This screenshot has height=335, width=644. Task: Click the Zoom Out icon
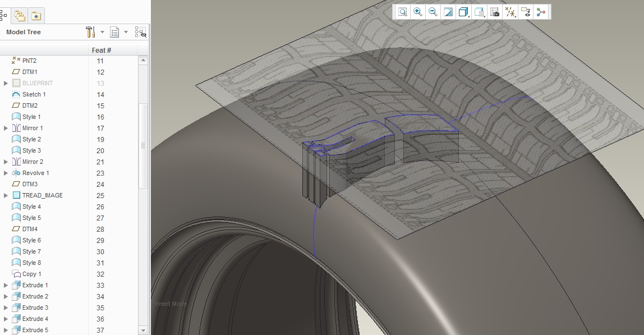tap(433, 12)
